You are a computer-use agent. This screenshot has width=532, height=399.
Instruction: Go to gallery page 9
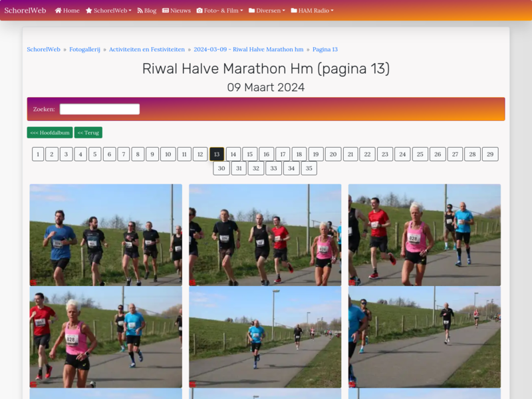pos(152,154)
